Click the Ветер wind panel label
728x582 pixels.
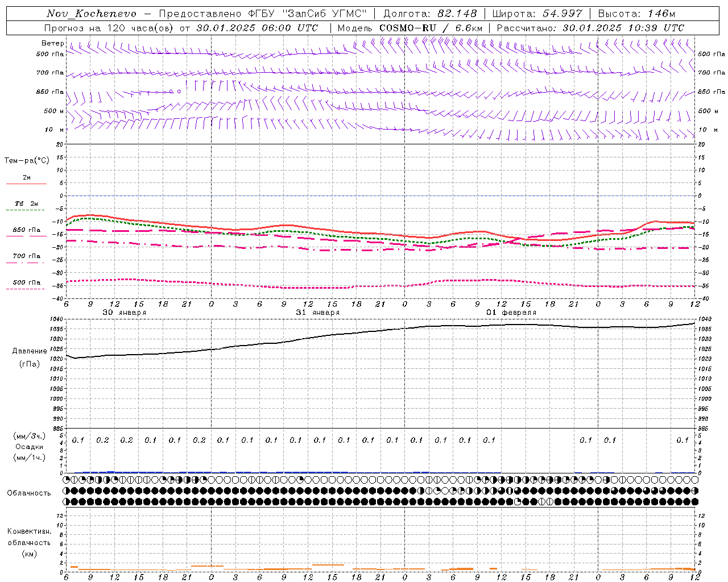[x=52, y=43]
